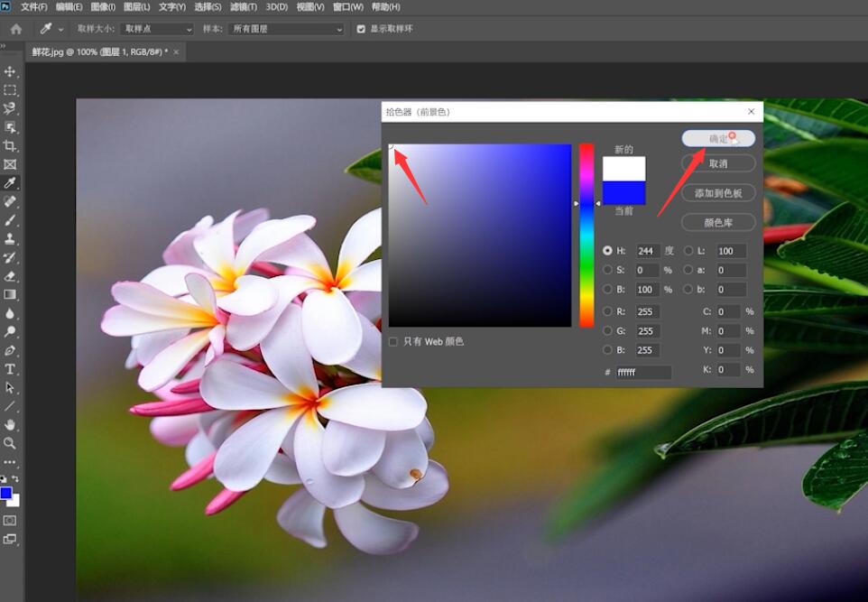
Task: Select the Object Selection tool
Action: 9,127
